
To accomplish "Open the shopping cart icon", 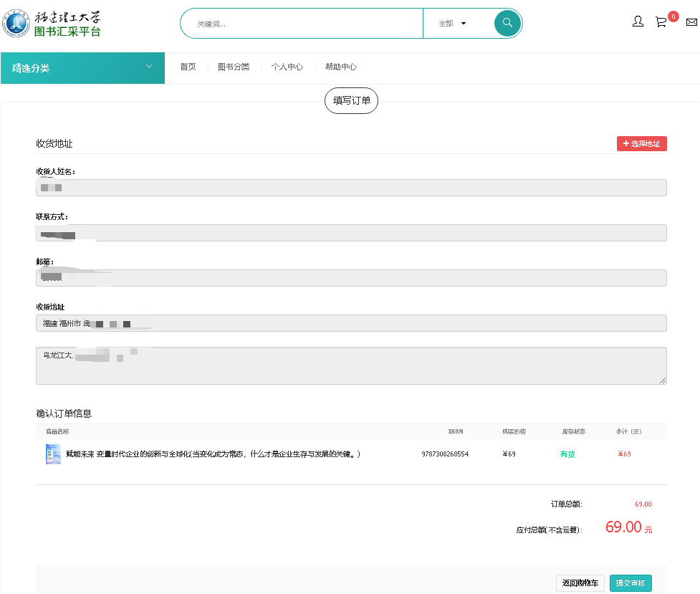I will click(x=661, y=22).
